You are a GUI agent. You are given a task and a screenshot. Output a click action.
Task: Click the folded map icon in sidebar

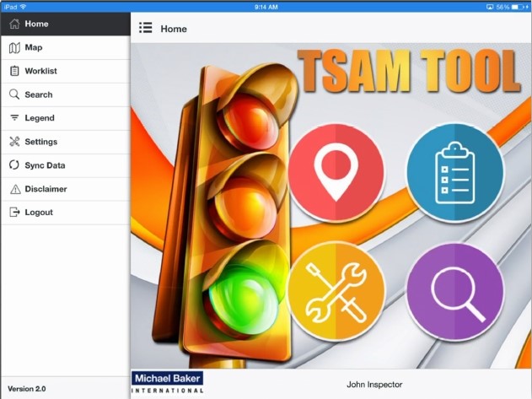tap(14, 47)
